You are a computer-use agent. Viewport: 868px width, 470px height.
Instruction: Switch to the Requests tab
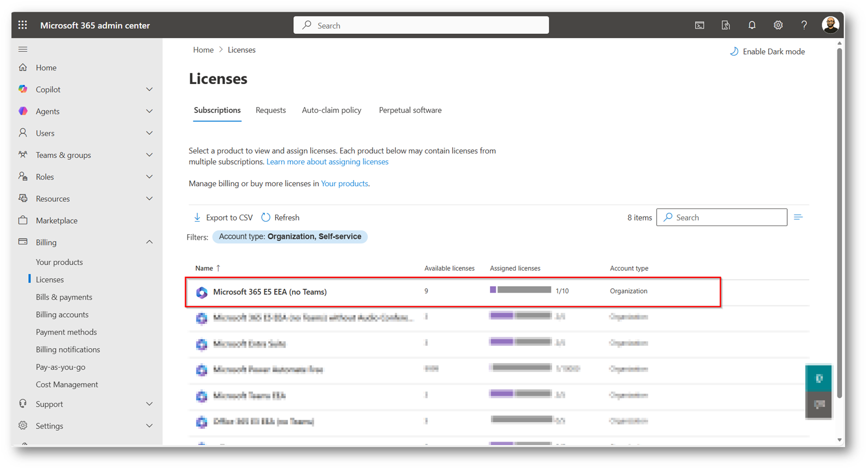270,110
